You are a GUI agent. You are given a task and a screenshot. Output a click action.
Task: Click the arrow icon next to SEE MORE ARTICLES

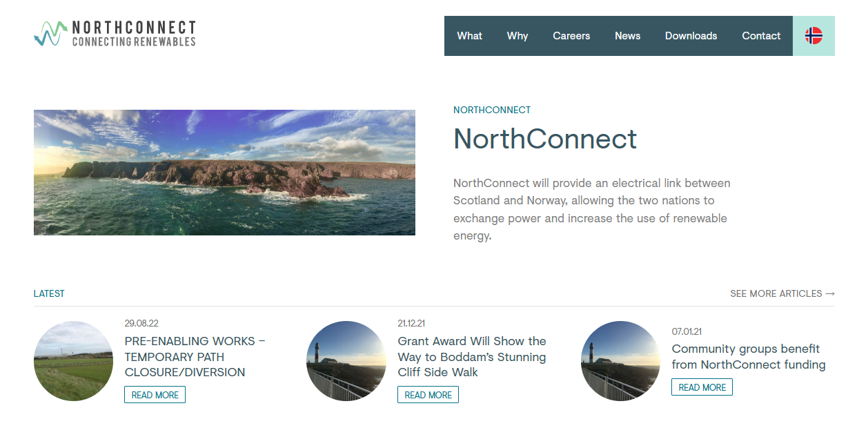830,293
